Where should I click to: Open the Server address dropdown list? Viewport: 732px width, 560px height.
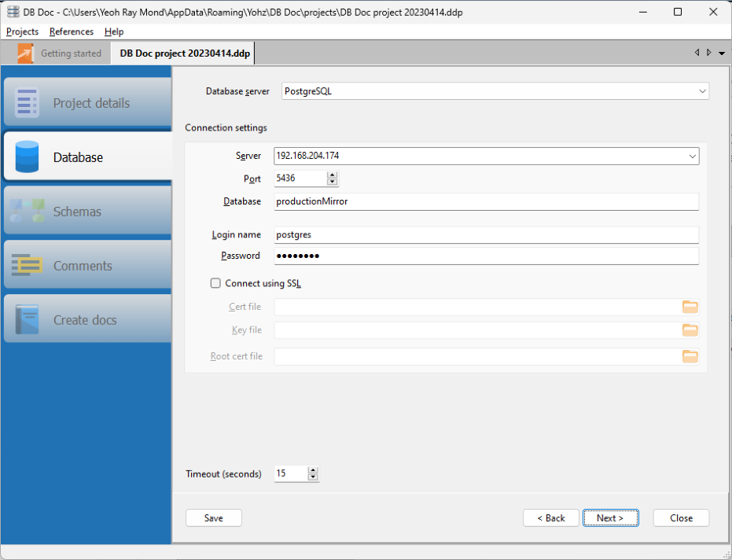[692, 157]
